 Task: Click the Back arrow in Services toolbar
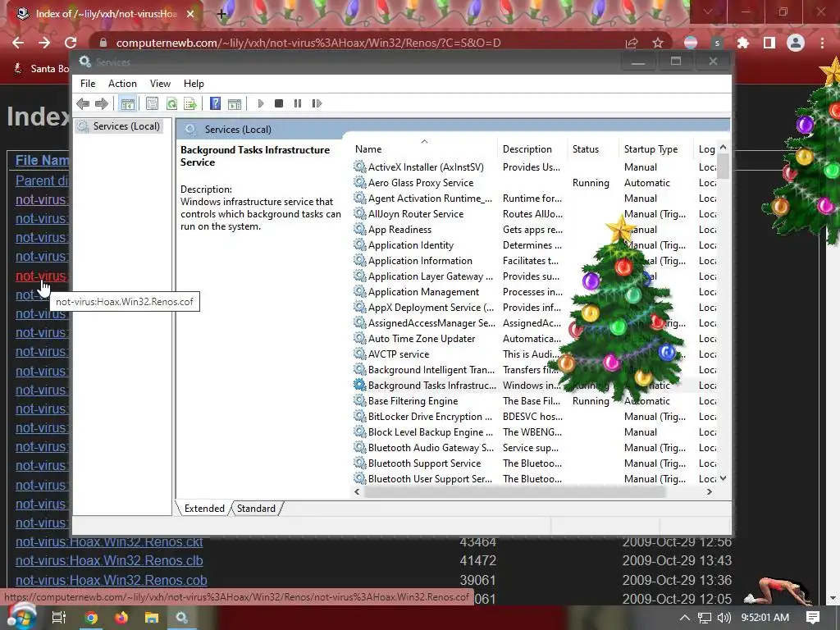[83, 103]
